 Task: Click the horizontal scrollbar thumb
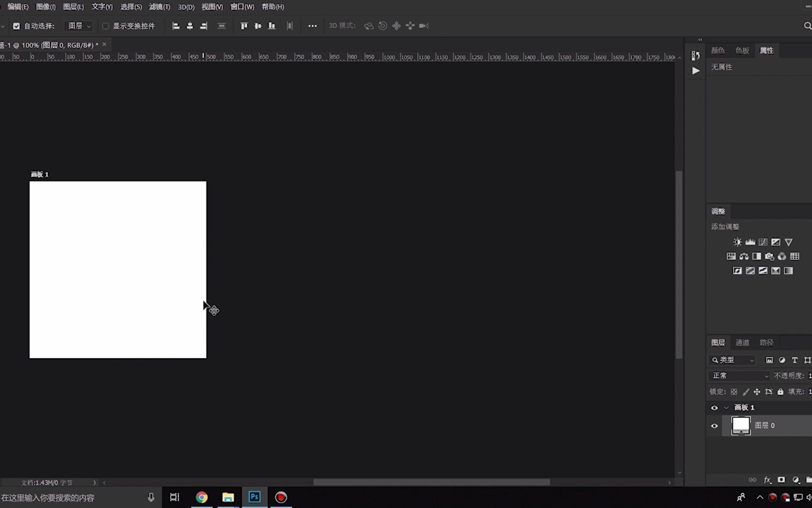coord(431,482)
